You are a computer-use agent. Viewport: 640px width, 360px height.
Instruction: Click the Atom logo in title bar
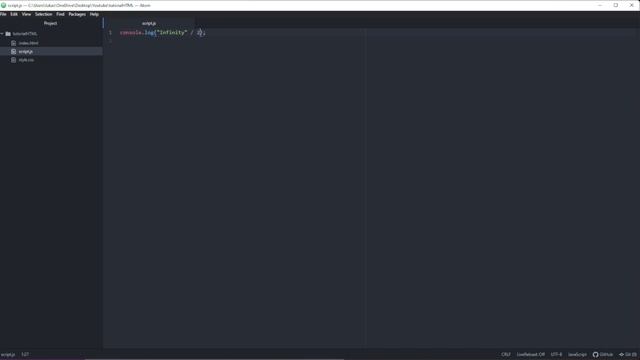click(4, 5)
